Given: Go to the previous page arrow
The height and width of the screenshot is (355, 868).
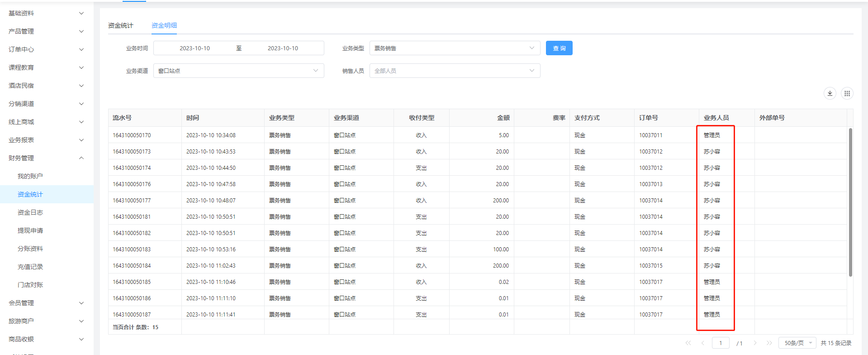Looking at the screenshot, I should (703, 343).
